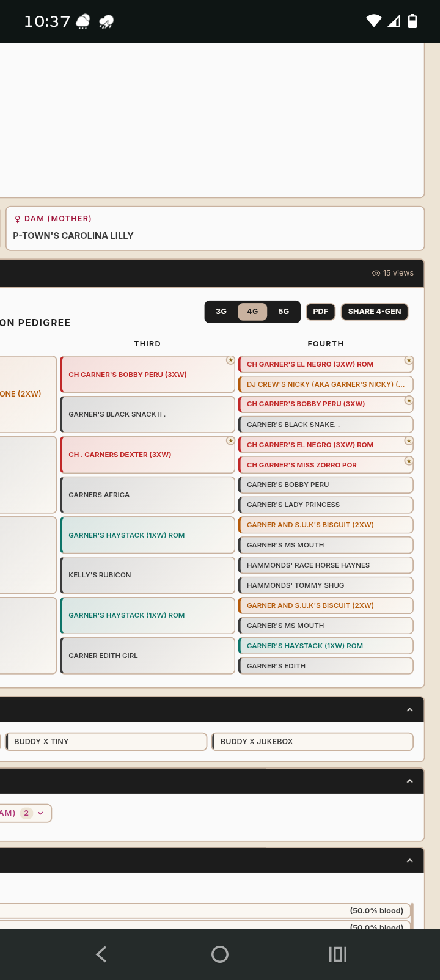This screenshot has height=980, width=440.
Task: Open KELLY'S RUBICON pedigree card
Action: pos(147,575)
